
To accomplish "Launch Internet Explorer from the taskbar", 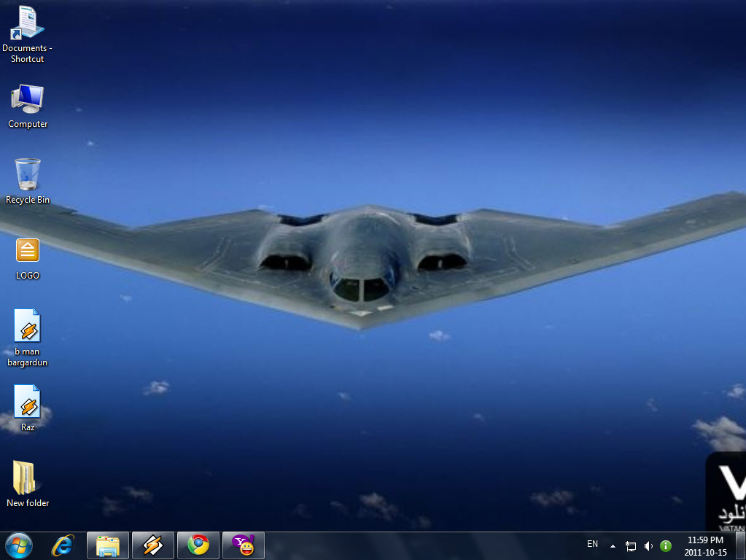I will (x=63, y=545).
